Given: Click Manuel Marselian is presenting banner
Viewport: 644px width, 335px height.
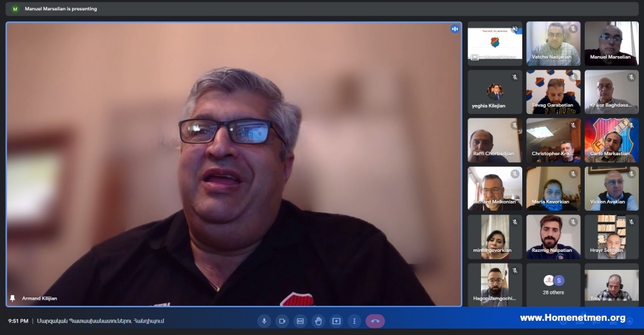Looking at the screenshot, I should [61, 8].
